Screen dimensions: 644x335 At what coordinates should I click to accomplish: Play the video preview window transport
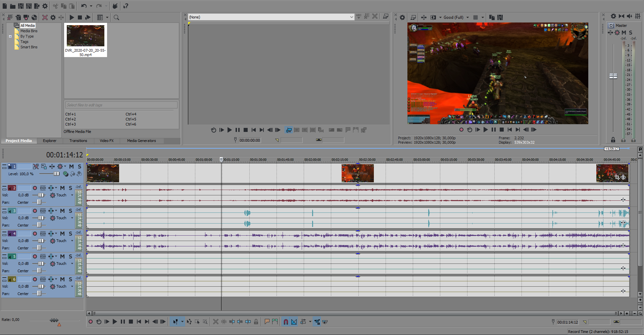485,130
